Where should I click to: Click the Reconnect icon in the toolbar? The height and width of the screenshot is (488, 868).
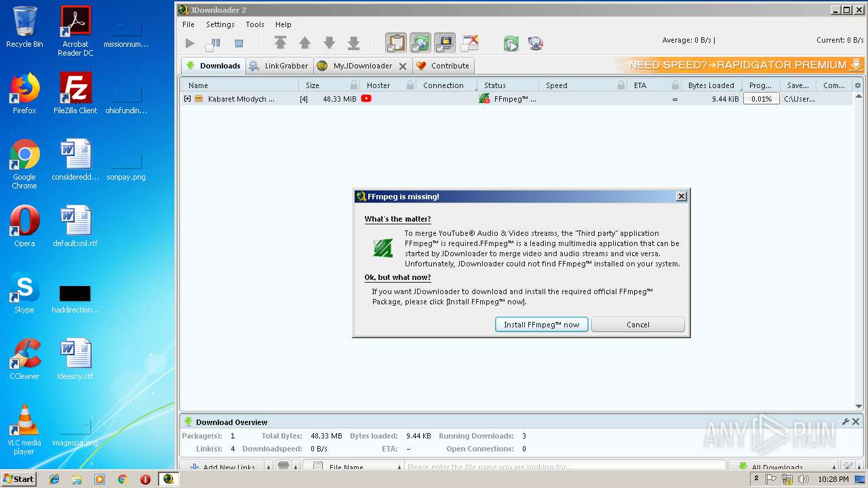tap(511, 43)
